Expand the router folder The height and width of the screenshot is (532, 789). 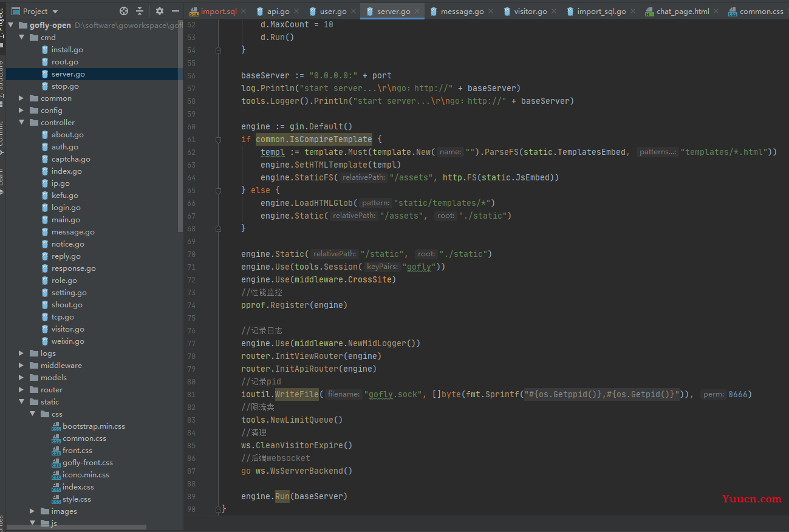22,390
